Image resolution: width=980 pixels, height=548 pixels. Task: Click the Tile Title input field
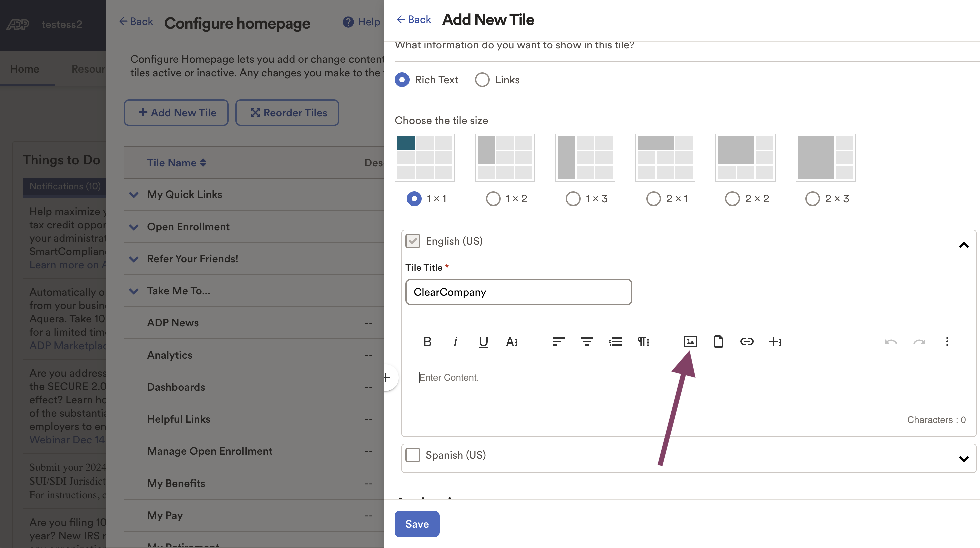518,292
